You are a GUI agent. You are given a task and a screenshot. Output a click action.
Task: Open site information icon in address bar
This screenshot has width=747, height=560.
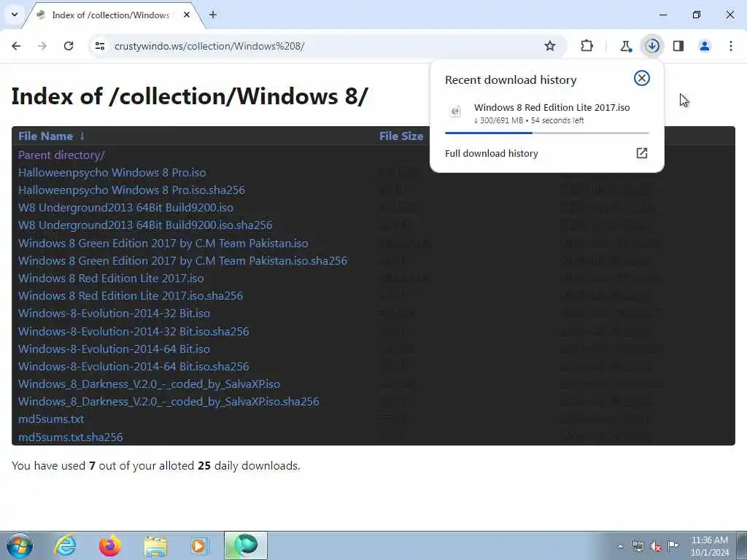pos(99,46)
